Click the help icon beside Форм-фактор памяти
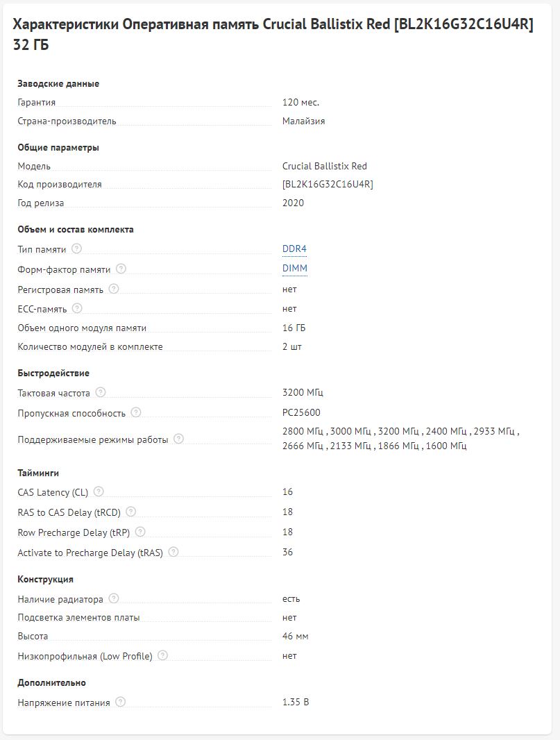Viewport: 560px width, 740px height. 121,268
